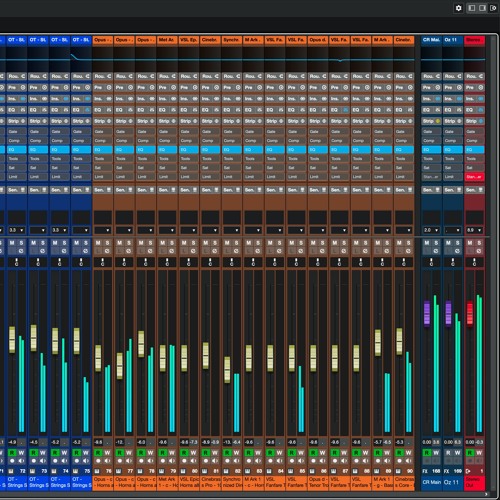Select Limit strip module on channel 73
Image resolution: width=500 pixels, height=500 pixels.
(38, 177)
